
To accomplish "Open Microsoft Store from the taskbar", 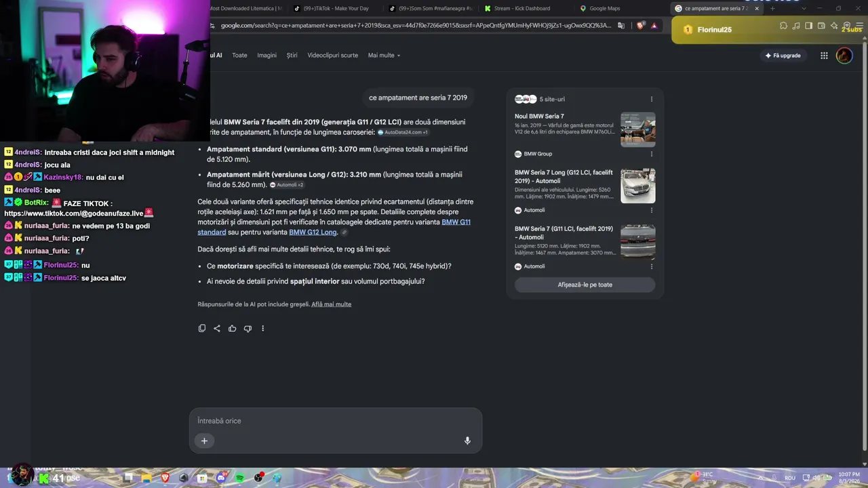I will [x=202, y=478].
